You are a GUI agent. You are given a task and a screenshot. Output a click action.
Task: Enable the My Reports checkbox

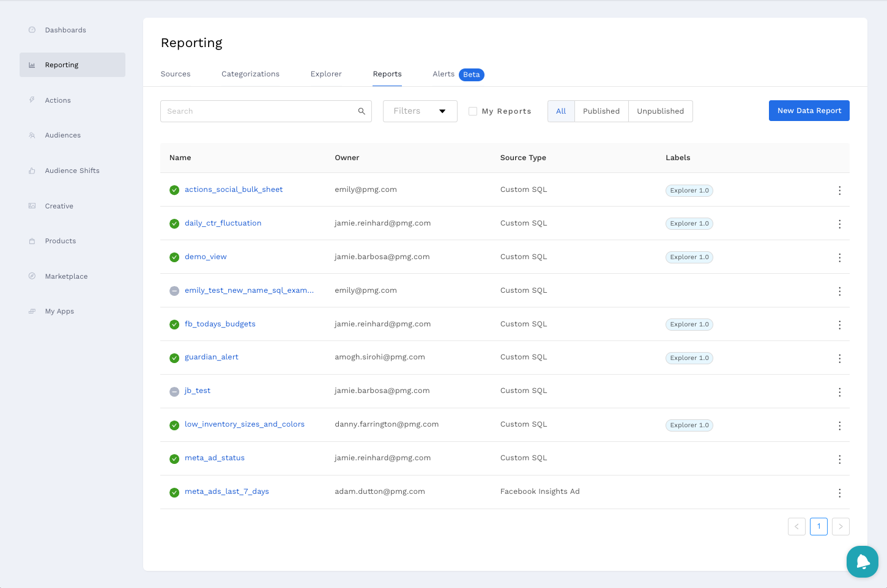(473, 111)
